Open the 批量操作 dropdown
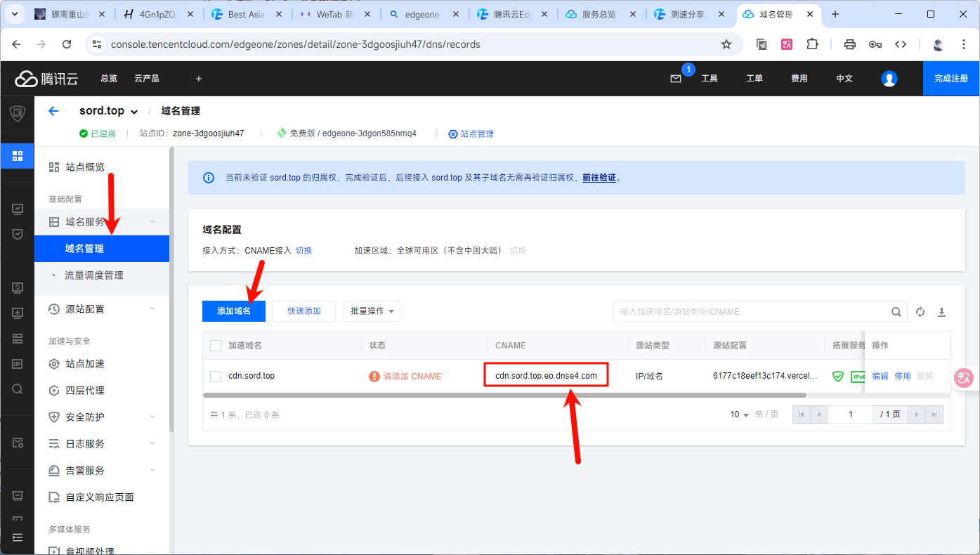This screenshot has height=555, width=980. tap(372, 311)
